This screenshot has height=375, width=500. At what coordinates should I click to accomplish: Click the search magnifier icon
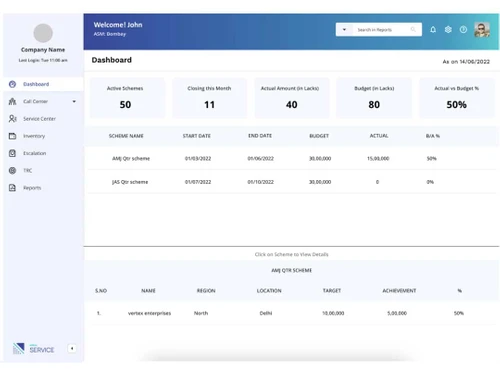coord(413,30)
